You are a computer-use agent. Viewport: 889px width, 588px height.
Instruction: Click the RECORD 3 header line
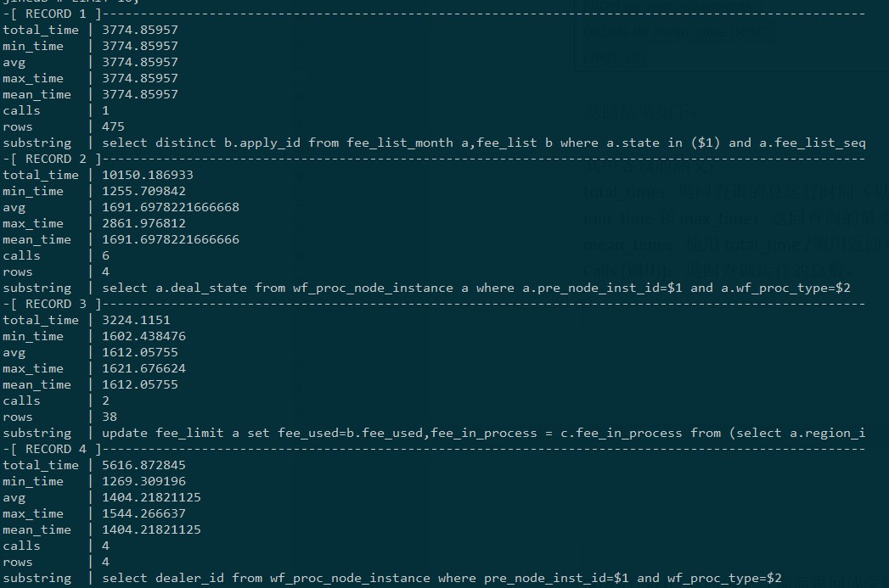(x=51, y=304)
